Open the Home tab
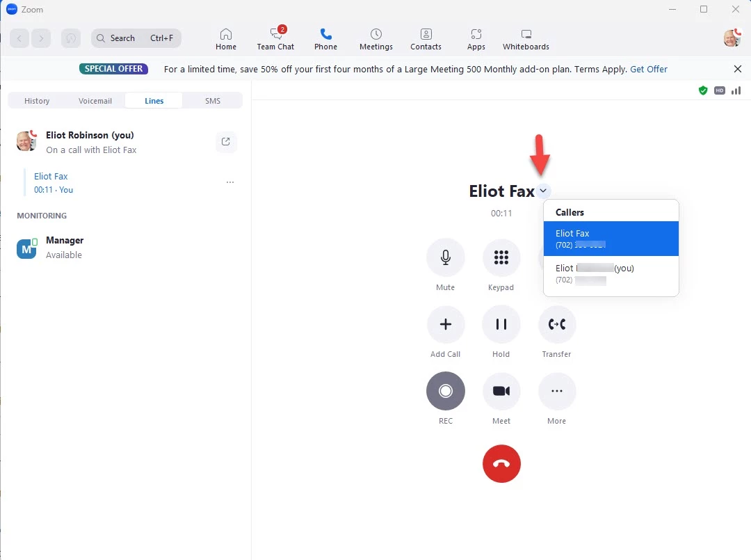751x560 pixels. (x=225, y=39)
